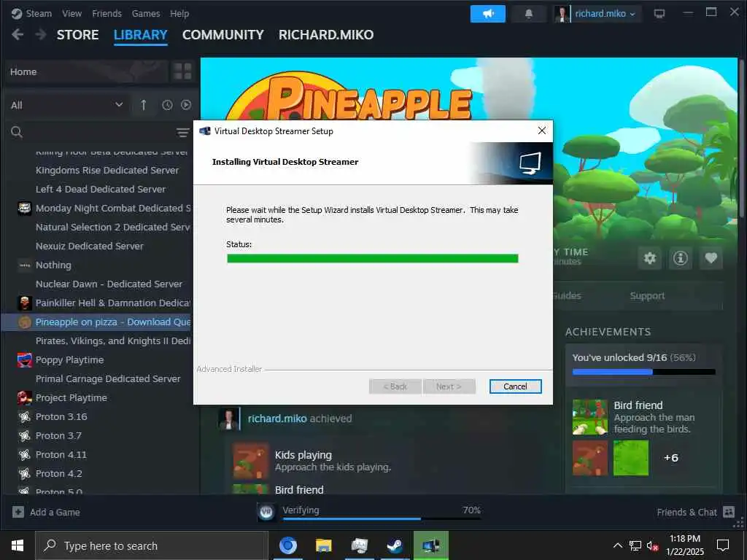Click the achievements progress bar
Image resolution: width=747 pixels, height=560 pixels.
643,372
